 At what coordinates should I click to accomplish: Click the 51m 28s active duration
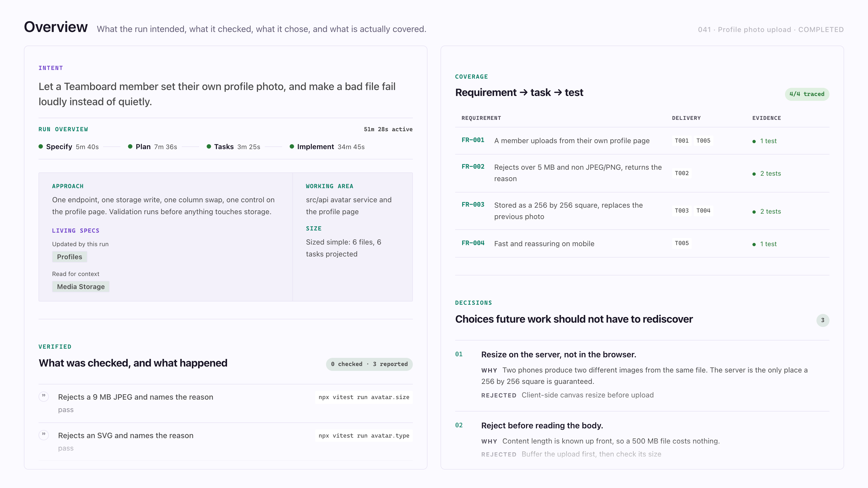point(388,129)
